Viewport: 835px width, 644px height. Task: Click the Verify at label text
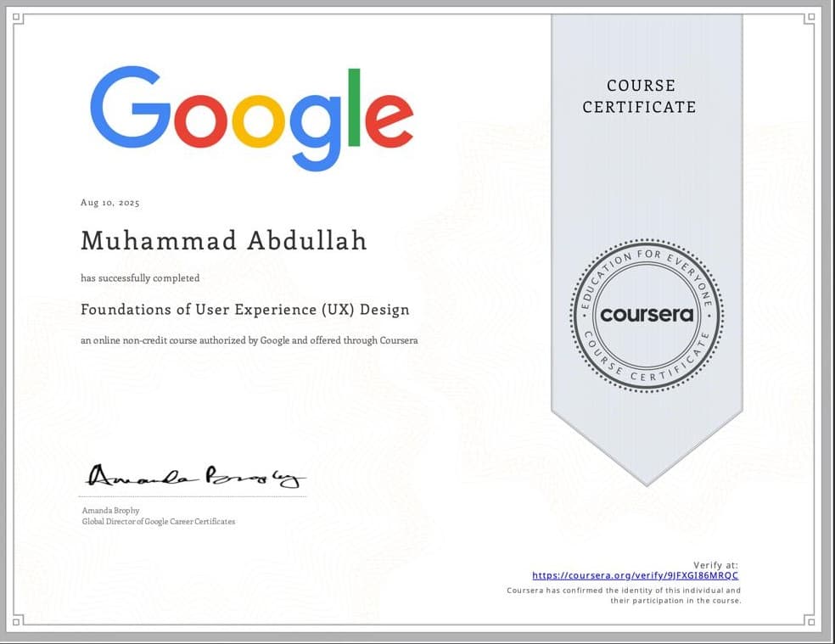[x=715, y=563]
